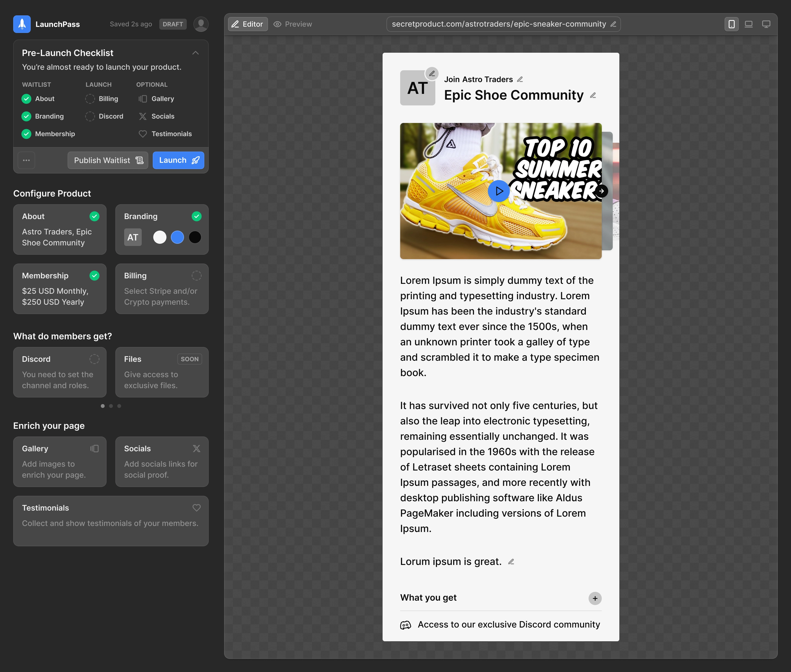
Task: Click the heart icon beside Testimonials checklist
Action: tap(143, 134)
